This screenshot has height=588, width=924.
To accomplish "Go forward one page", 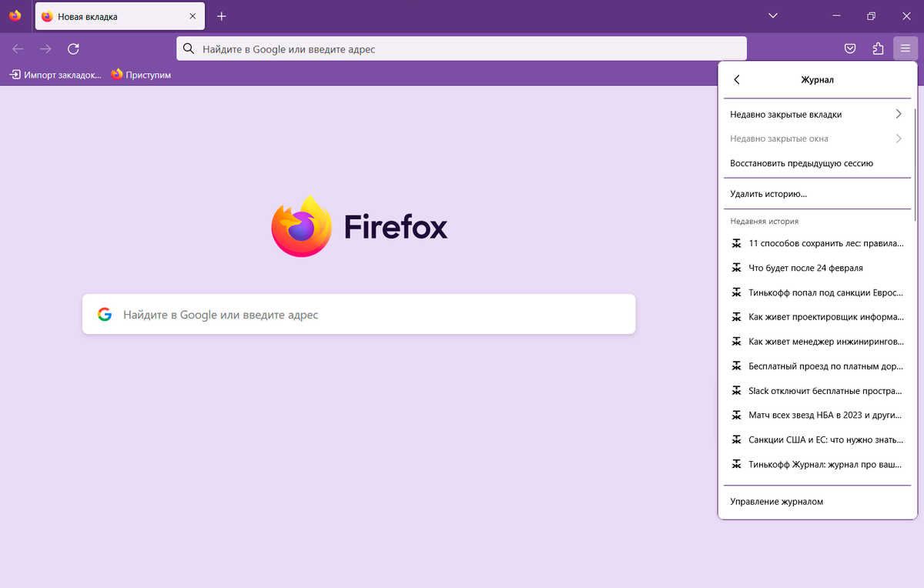I will pyautogui.click(x=45, y=48).
